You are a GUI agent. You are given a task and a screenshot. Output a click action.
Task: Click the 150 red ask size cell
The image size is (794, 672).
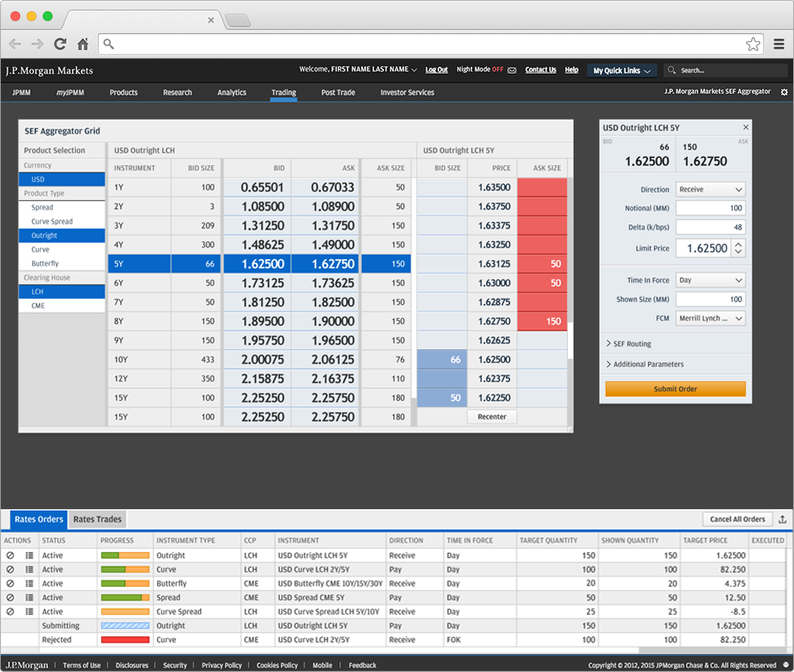(x=542, y=321)
